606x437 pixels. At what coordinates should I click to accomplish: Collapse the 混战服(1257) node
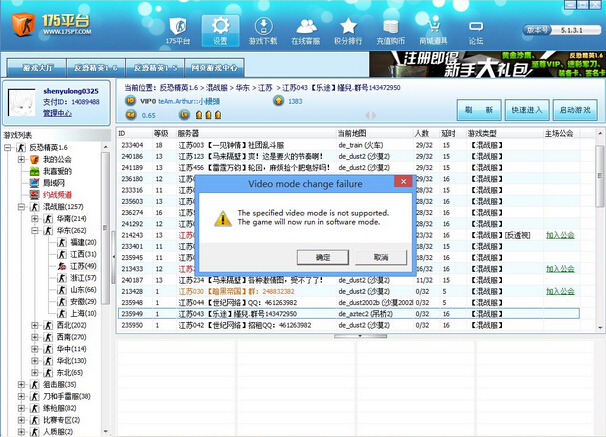21,207
